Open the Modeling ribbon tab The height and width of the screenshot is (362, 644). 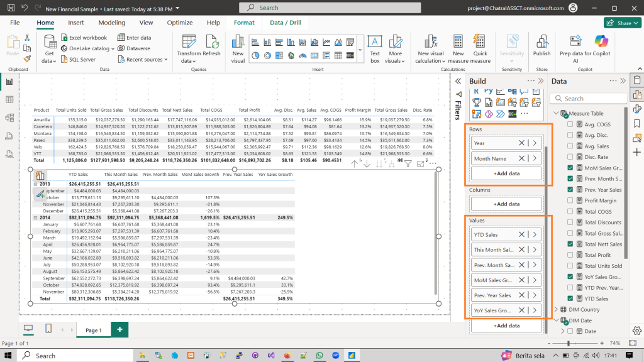pyautogui.click(x=111, y=23)
